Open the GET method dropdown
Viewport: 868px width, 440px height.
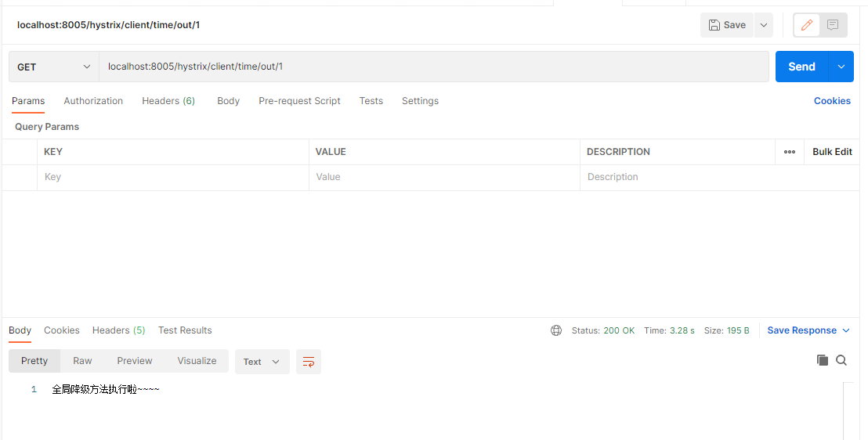54,67
